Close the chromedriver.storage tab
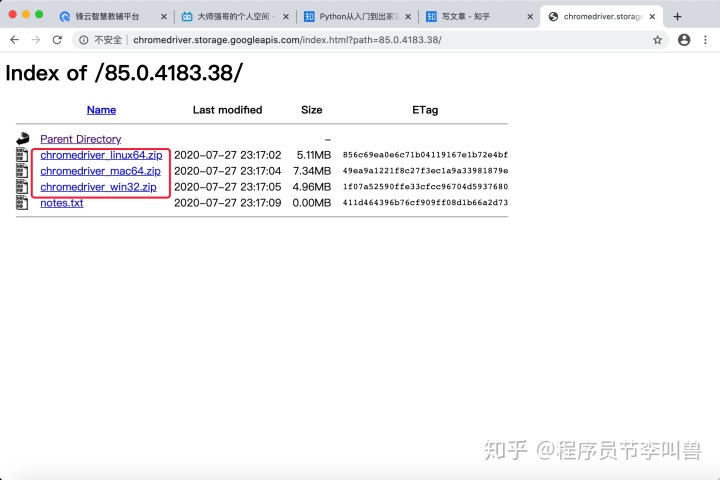Screen dimensions: 720x480 tap(652, 17)
